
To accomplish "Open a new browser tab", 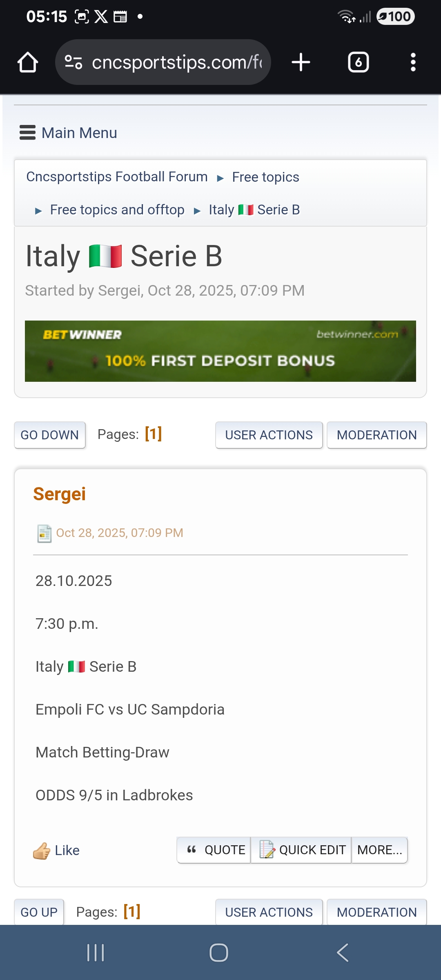I will tap(301, 62).
